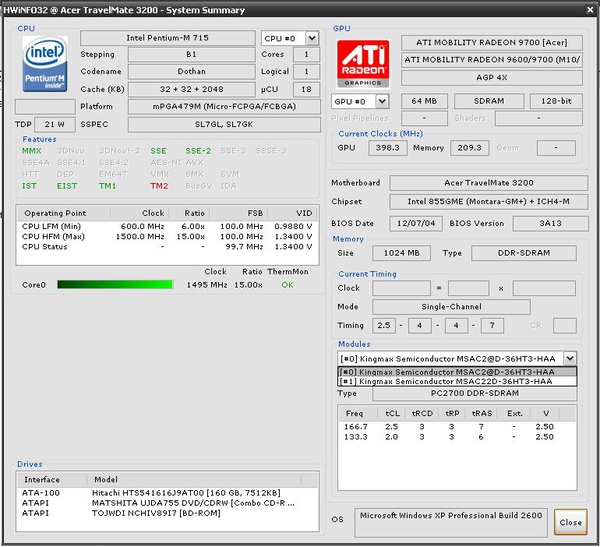Click the Intel Pentium M logo
Viewport: 600px width, 547px height.
tap(45, 64)
